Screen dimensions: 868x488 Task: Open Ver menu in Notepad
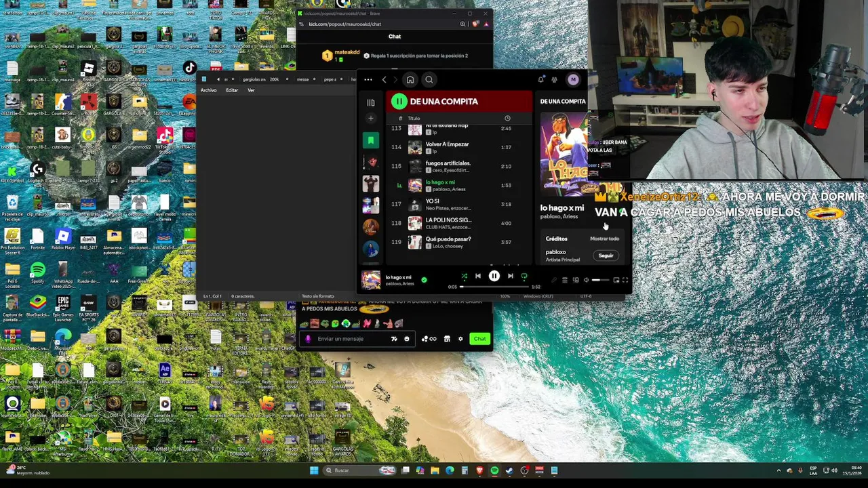(251, 90)
